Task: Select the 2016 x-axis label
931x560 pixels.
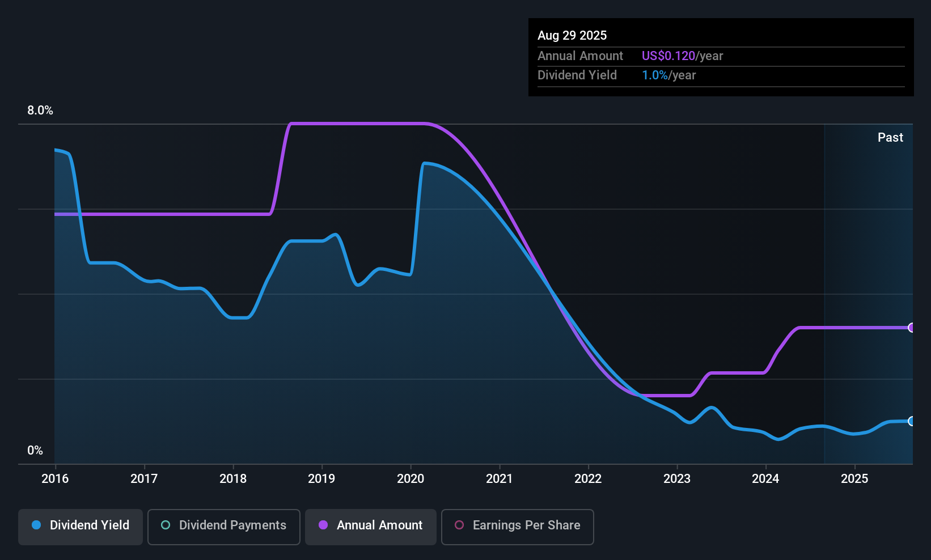Action: click(55, 479)
